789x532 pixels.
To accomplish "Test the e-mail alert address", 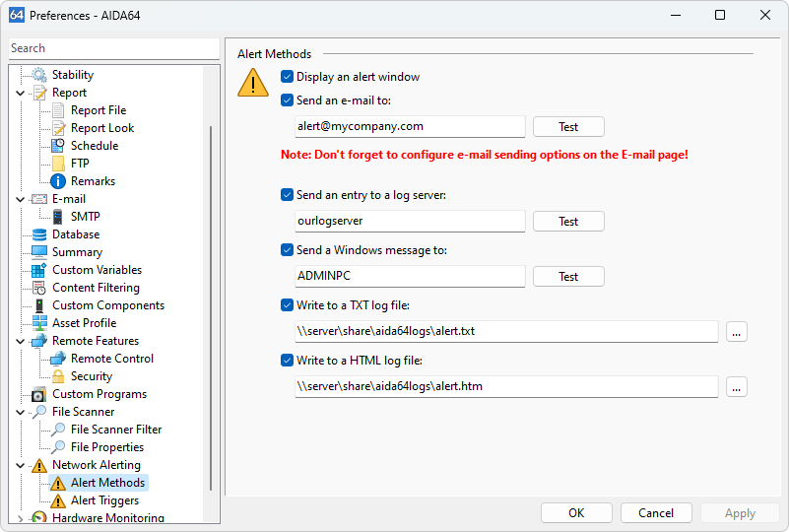I will pos(568,127).
